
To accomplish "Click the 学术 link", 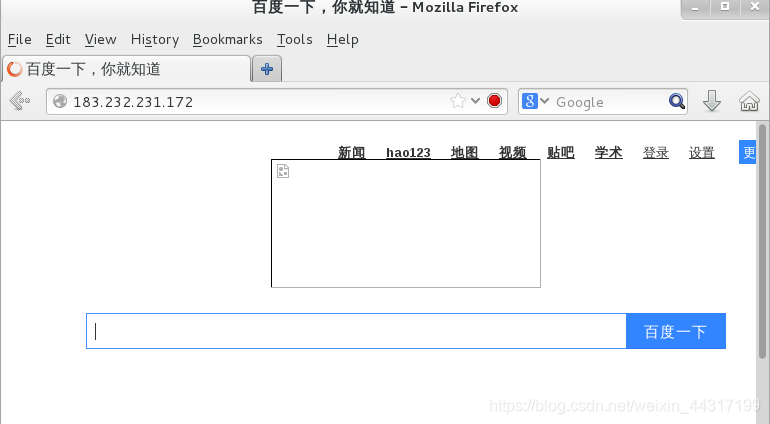I will [608, 152].
